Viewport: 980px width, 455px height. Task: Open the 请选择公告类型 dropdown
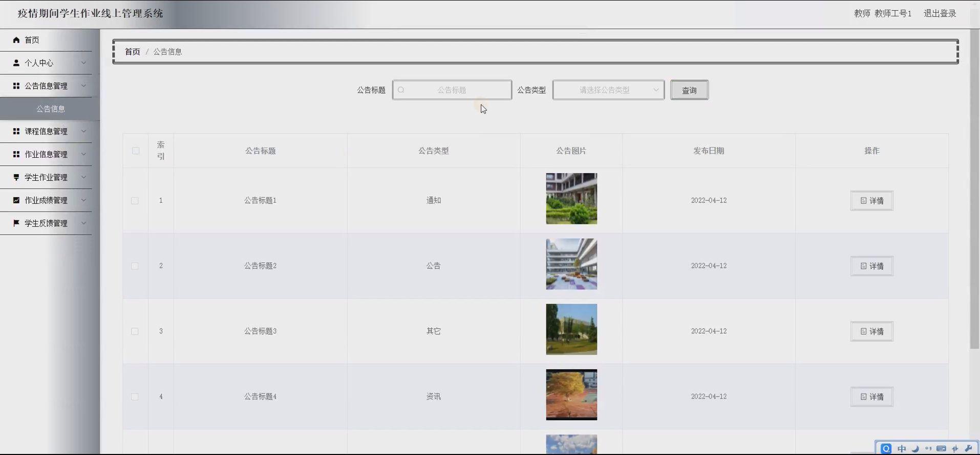point(608,90)
